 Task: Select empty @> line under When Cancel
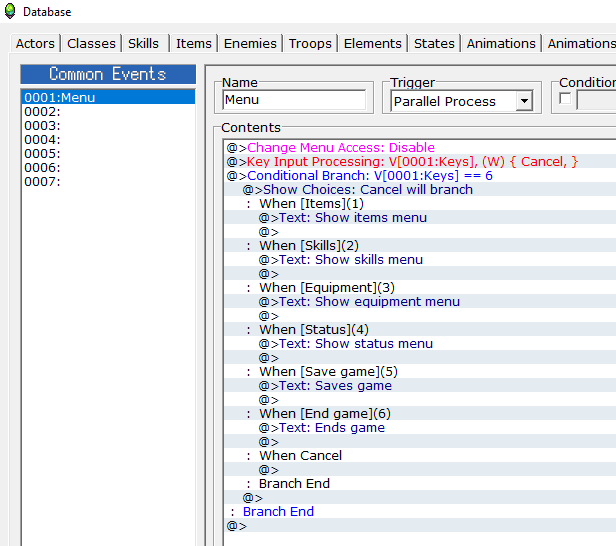pyautogui.click(x=420, y=470)
